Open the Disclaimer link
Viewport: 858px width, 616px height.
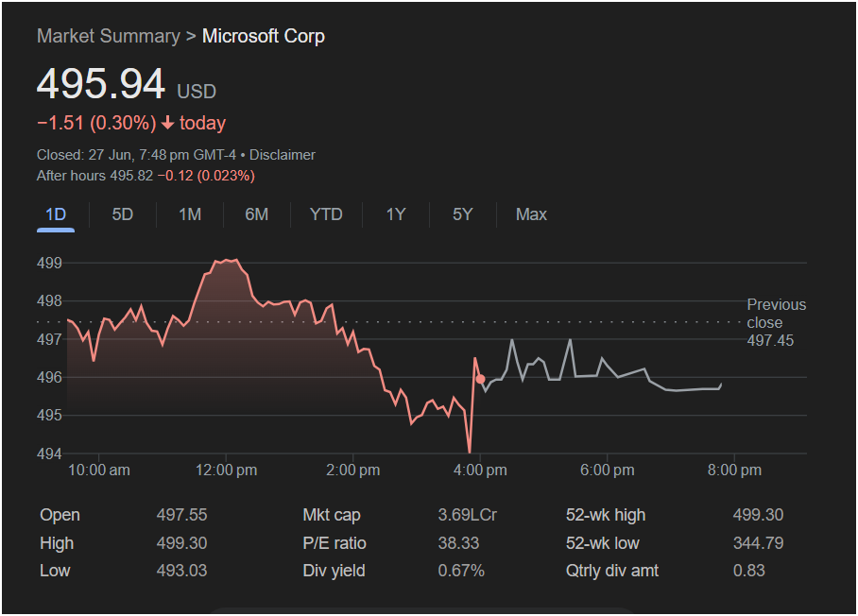(283, 155)
